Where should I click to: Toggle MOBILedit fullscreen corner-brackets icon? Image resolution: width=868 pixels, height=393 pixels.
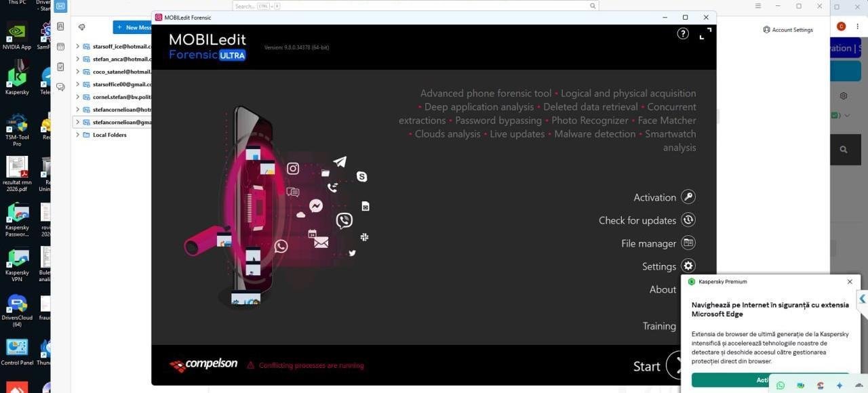(706, 33)
